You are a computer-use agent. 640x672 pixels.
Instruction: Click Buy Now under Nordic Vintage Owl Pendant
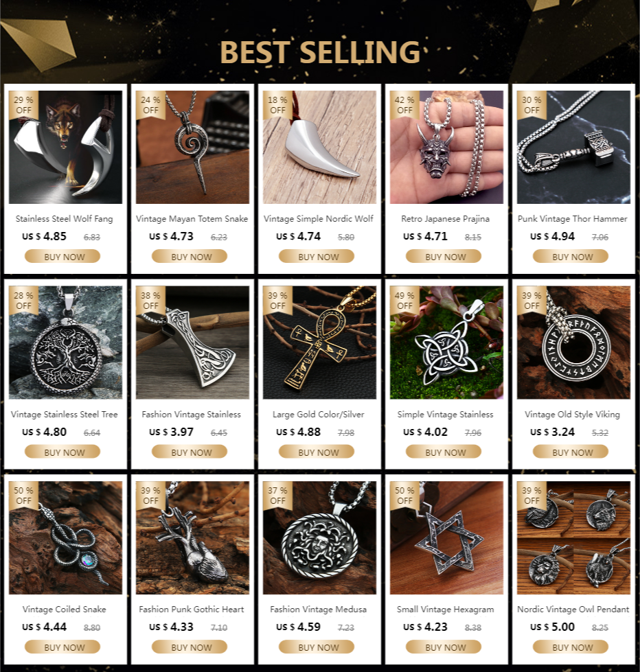coord(571,647)
